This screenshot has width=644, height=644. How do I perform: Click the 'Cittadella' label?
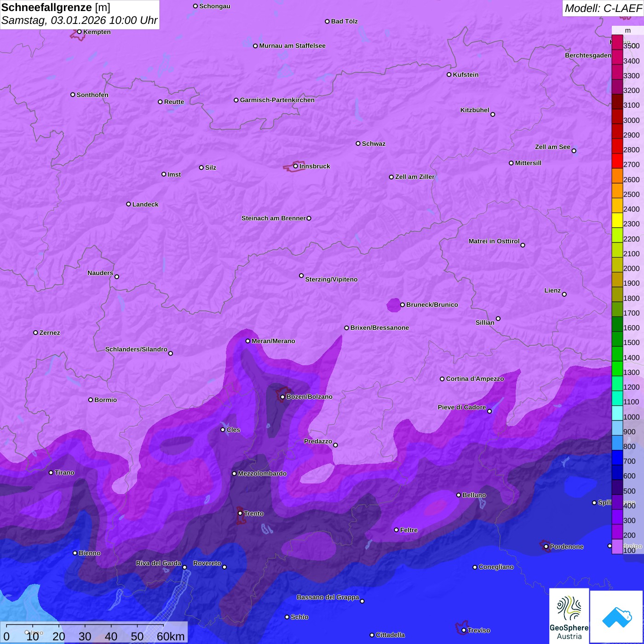(x=390, y=635)
